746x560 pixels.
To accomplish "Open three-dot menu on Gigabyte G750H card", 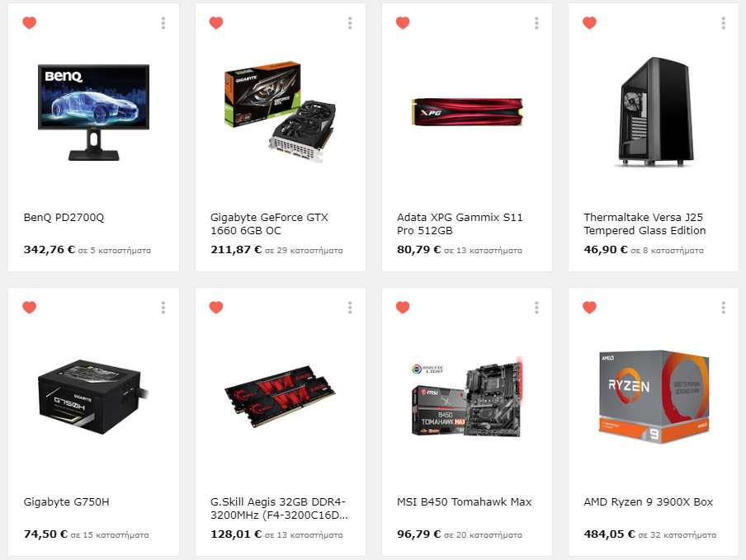I will pyautogui.click(x=163, y=308).
